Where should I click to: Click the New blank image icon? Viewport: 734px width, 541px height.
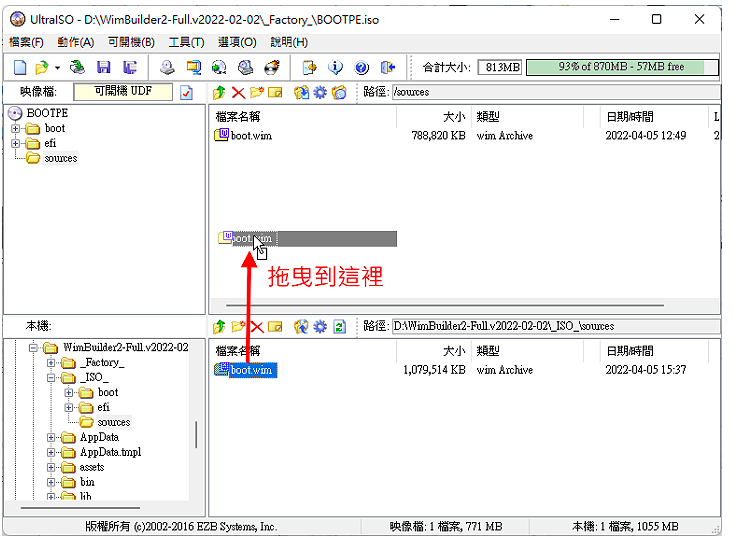point(20,67)
